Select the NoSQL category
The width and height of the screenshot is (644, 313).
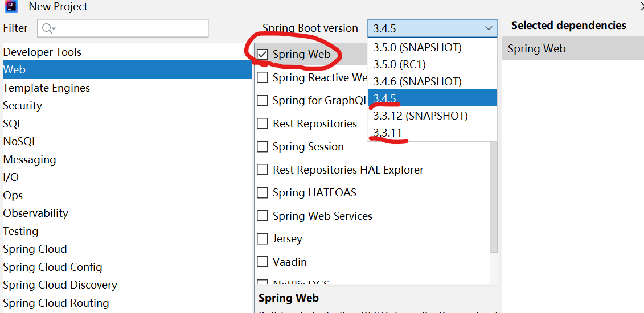tap(128, 142)
